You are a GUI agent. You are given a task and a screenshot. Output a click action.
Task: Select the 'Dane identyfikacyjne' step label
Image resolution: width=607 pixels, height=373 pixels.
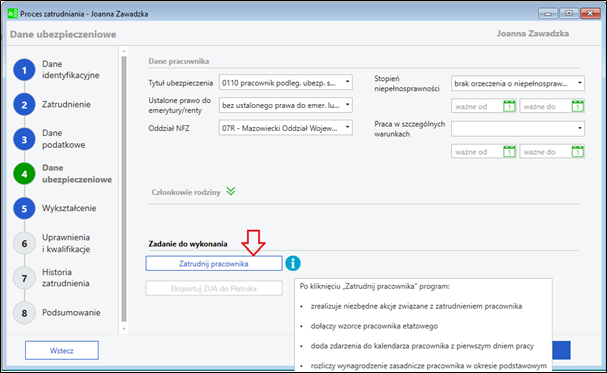click(x=70, y=70)
